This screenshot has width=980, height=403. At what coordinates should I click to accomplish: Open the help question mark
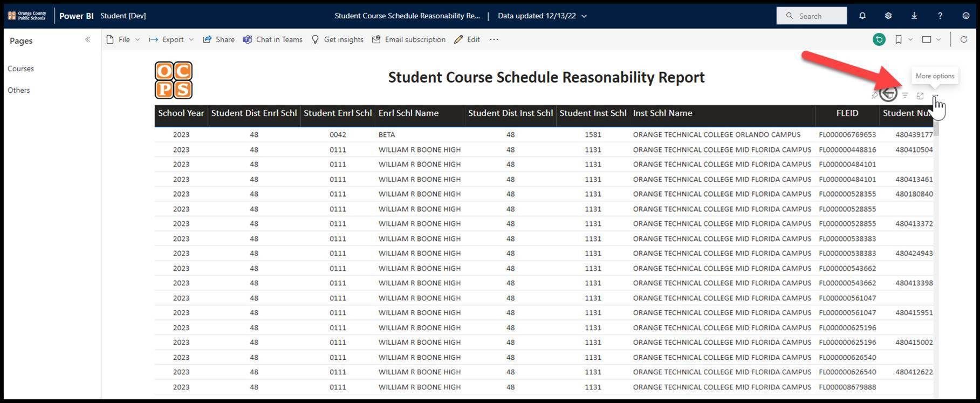click(x=940, y=16)
